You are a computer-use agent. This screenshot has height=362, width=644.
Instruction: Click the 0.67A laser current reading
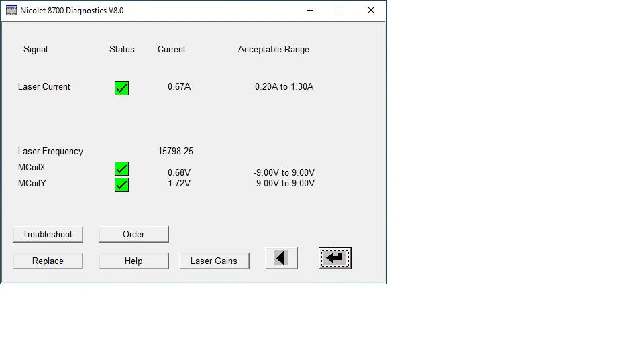coord(179,87)
